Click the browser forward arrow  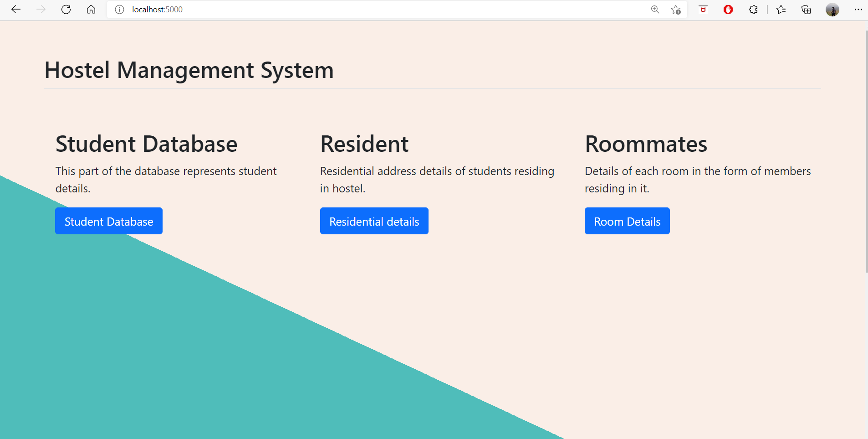click(x=41, y=10)
